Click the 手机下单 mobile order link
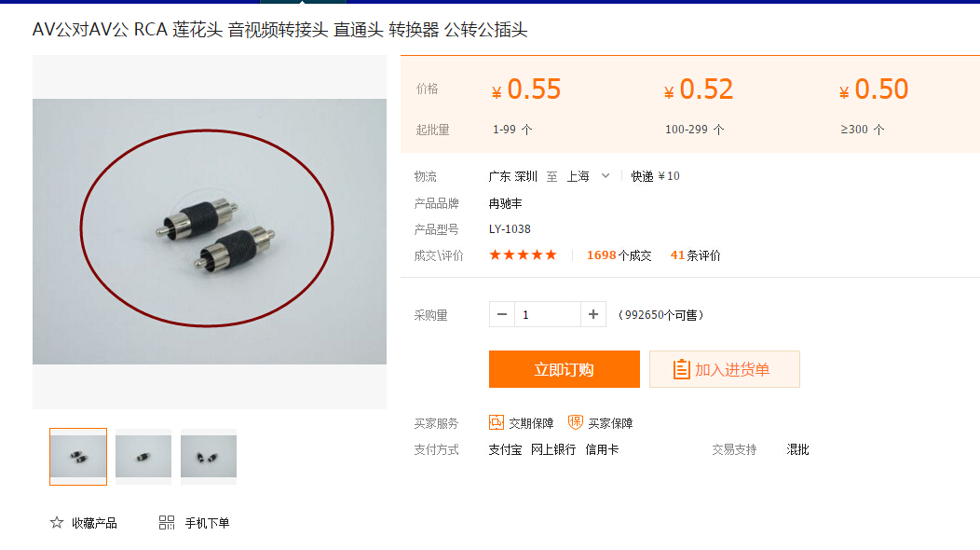Image resolution: width=980 pixels, height=550 pixels. tap(207, 523)
